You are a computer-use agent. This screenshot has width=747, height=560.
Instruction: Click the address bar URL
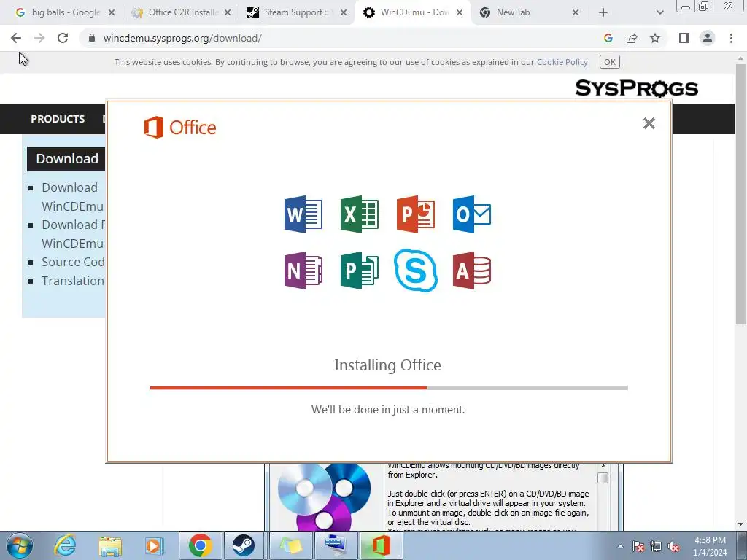pos(182,38)
